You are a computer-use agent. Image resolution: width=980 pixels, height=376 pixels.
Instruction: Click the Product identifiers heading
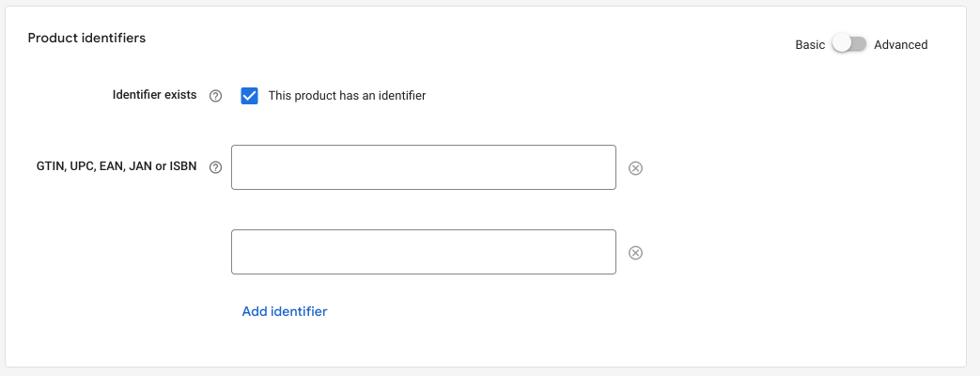[86, 39]
